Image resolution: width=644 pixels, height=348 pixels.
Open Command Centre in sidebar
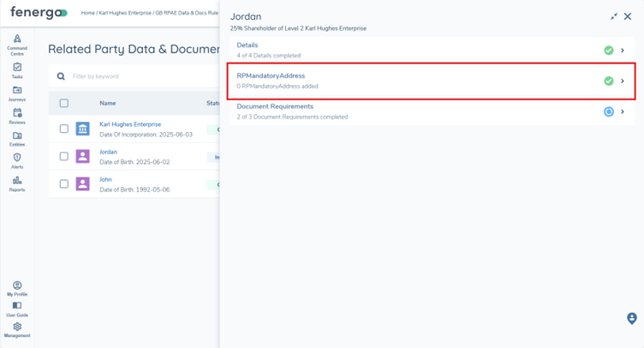coord(17,45)
